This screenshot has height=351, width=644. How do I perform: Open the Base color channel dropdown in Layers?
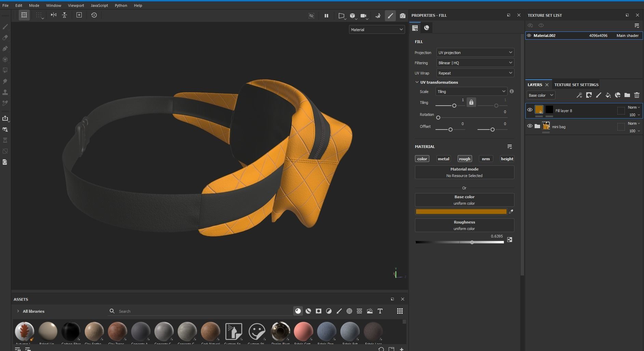tap(541, 95)
